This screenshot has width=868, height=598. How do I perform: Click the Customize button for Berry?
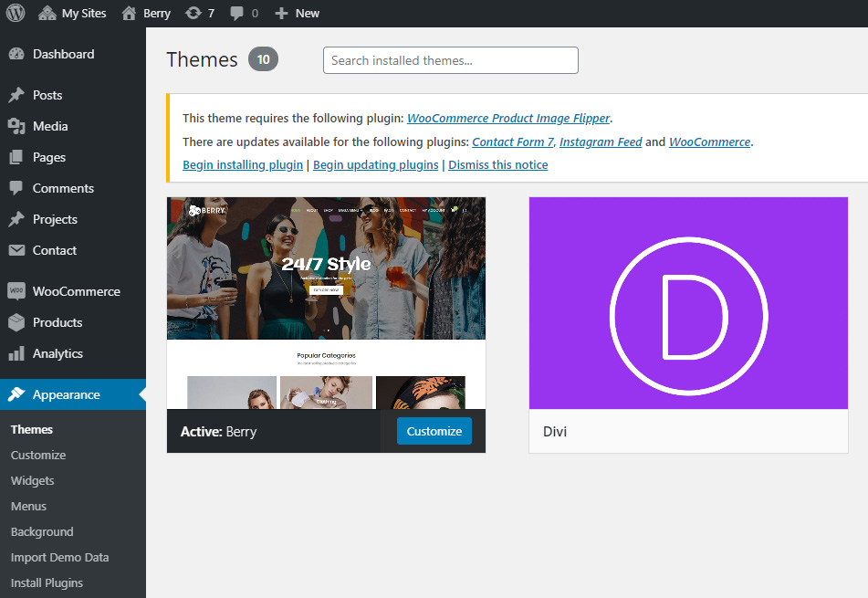(x=434, y=431)
